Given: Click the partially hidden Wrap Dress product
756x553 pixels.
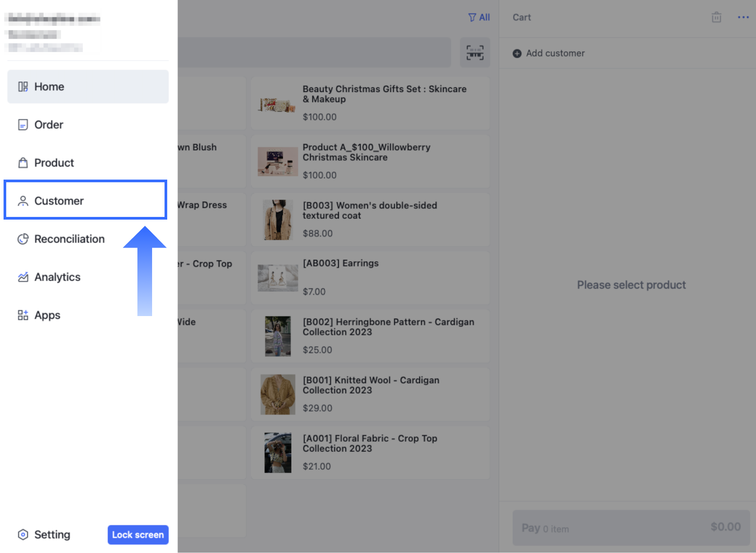Looking at the screenshot, I should [212, 220].
